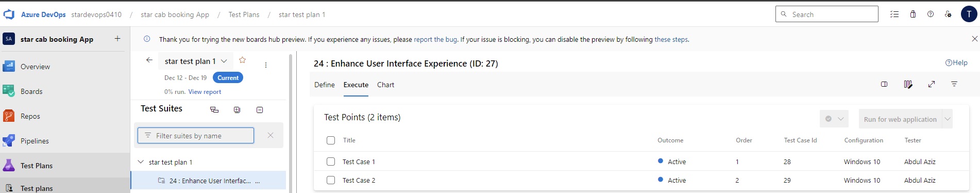The image size is (980, 193).
Task: Open the Marketplace shopping bag icon
Action: coord(913,14)
